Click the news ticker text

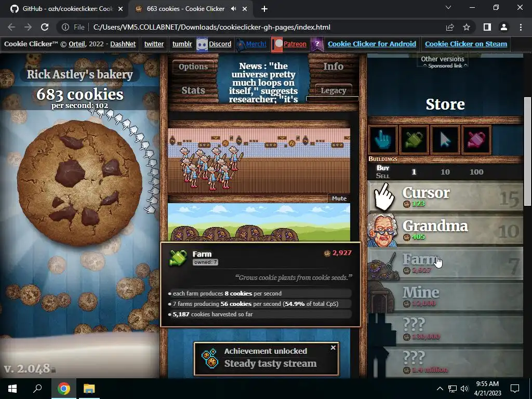tap(263, 83)
